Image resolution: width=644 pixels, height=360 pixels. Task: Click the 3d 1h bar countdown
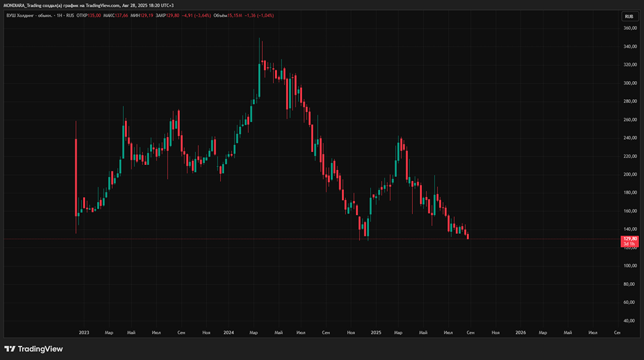pos(630,244)
